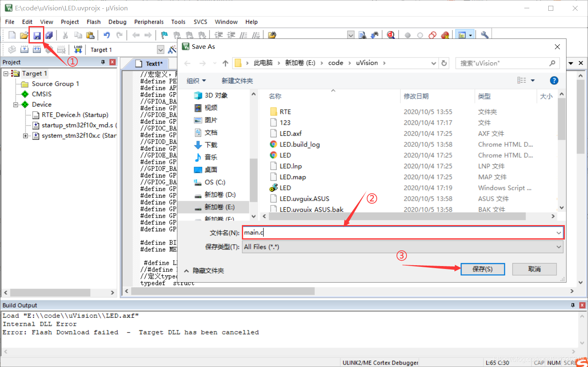Click the Save All icon in the toolbar
Viewport: 588px width, 367px height.
click(x=49, y=36)
